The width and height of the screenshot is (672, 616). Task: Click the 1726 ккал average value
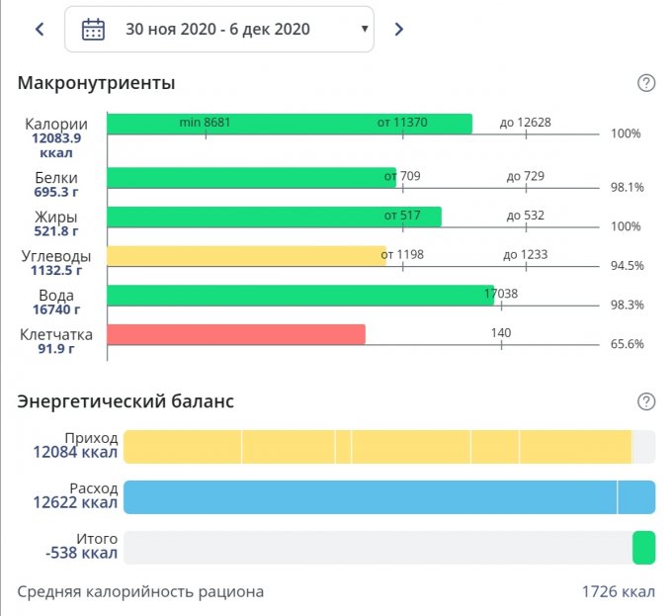click(618, 592)
